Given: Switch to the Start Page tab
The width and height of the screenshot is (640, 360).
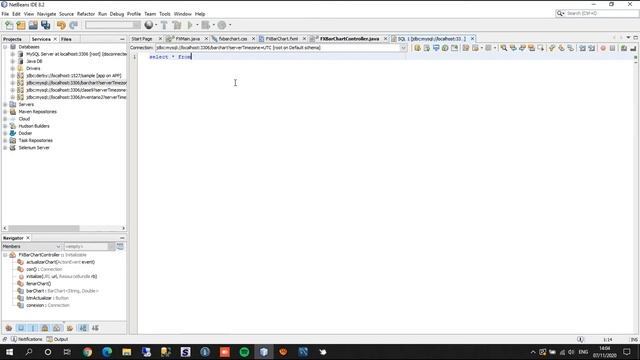Looking at the screenshot, I should click(142, 39).
